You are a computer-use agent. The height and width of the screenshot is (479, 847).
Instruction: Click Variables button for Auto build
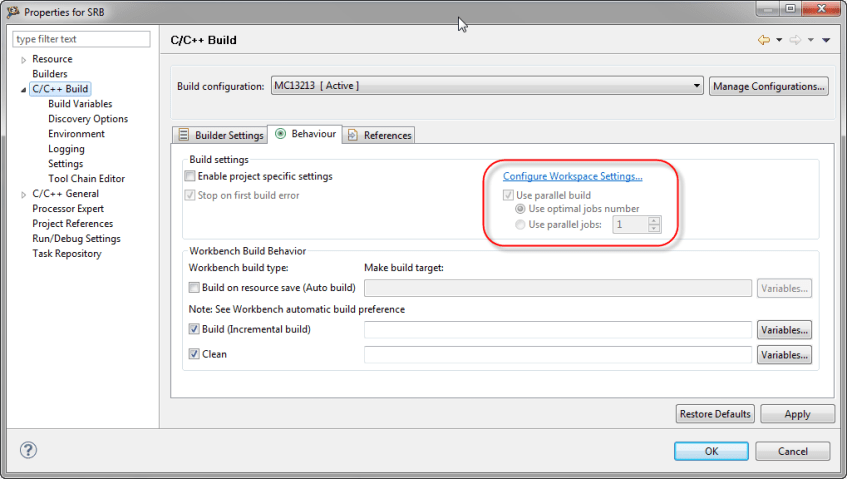click(784, 288)
